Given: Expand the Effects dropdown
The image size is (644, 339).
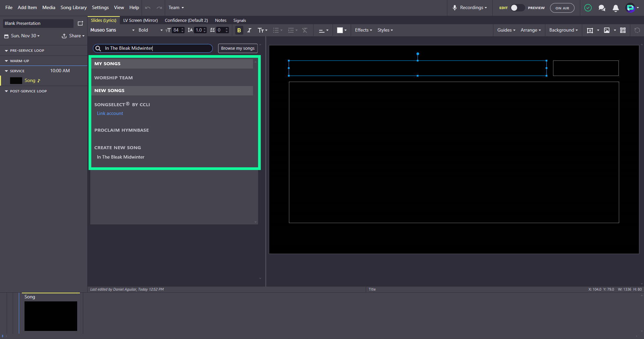Looking at the screenshot, I should pyautogui.click(x=363, y=30).
